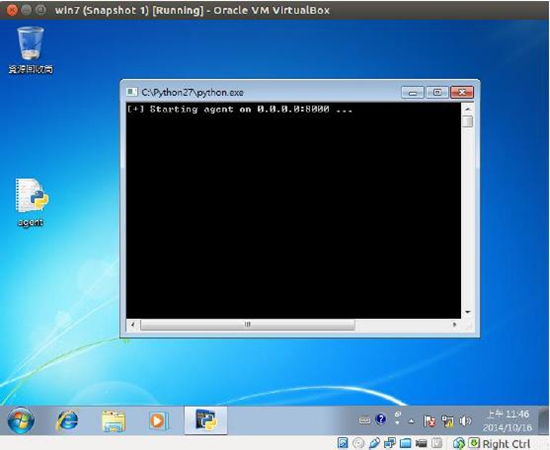Click the network status tray icon
This screenshot has height=450, width=550.
tap(448, 421)
